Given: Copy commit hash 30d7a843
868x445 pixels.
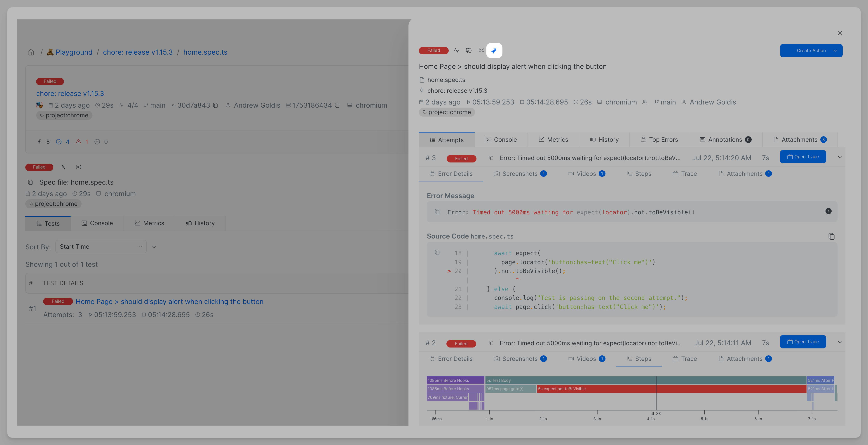Looking at the screenshot, I should tap(215, 105).
